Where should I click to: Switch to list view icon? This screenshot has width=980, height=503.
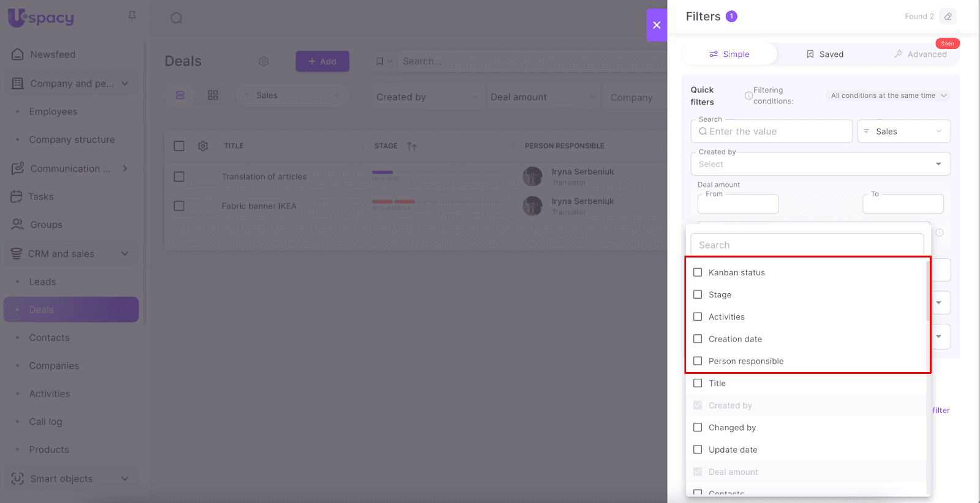(x=180, y=95)
